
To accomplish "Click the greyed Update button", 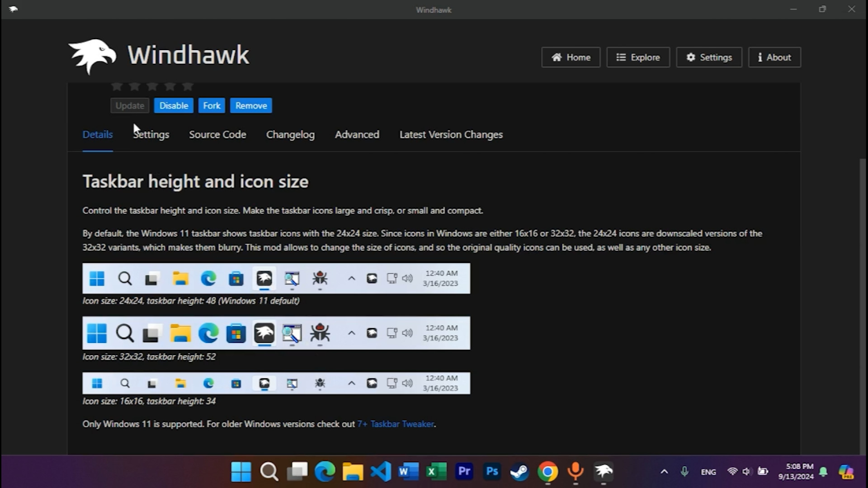I will point(130,106).
